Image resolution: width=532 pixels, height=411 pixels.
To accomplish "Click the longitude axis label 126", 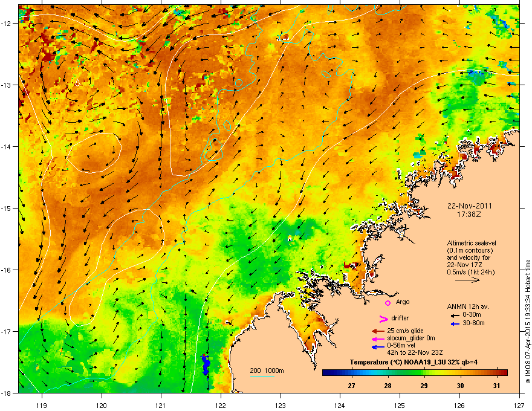I will (459, 405).
